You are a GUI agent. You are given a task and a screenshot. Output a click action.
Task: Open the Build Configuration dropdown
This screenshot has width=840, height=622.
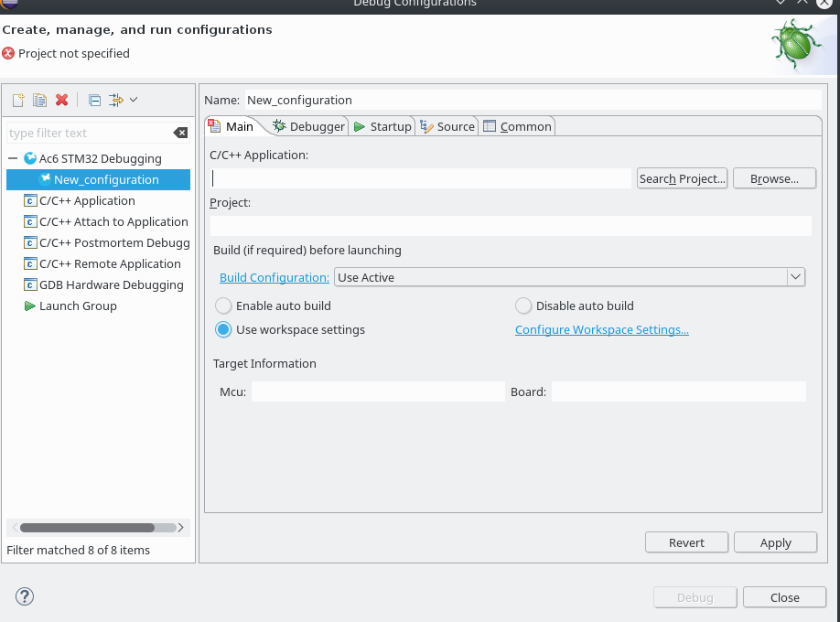795,277
